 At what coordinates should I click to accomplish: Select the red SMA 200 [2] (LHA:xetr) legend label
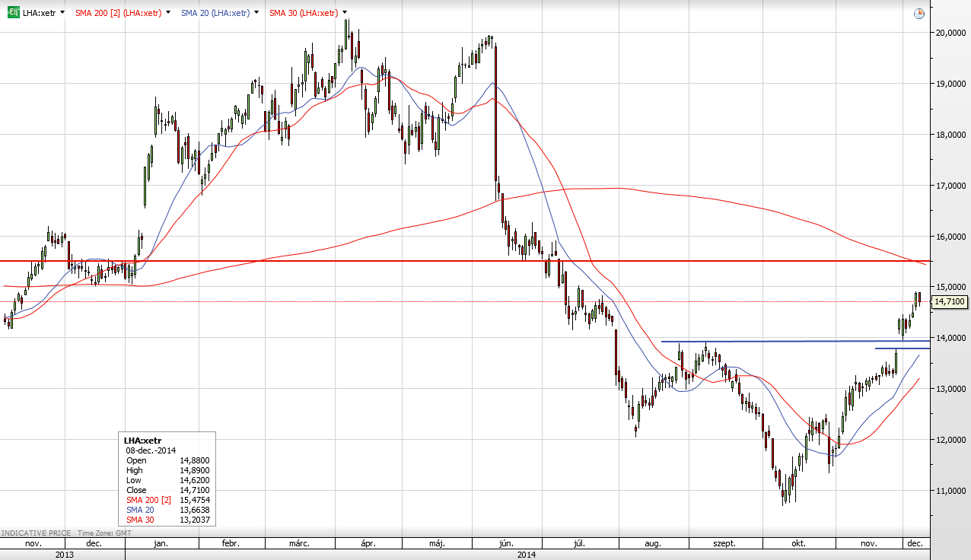[x=118, y=13]
